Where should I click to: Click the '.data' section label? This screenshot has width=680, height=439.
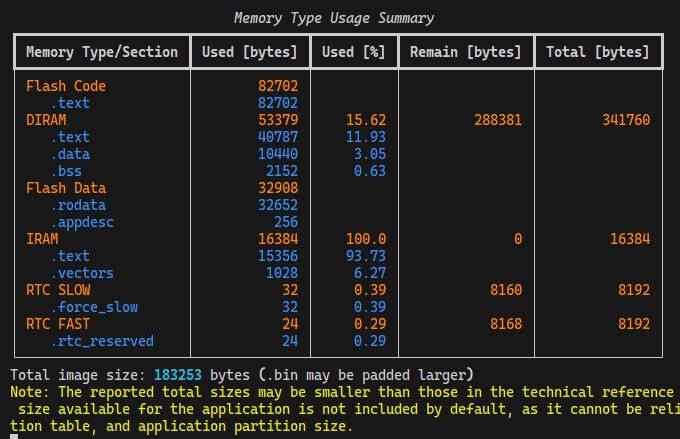point(70,154)
